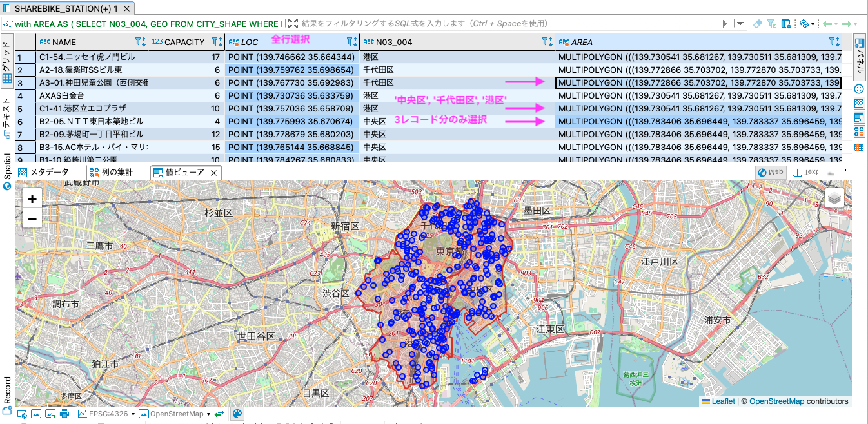
Task: Click filter icon in NAME column header
Action: 139,42
